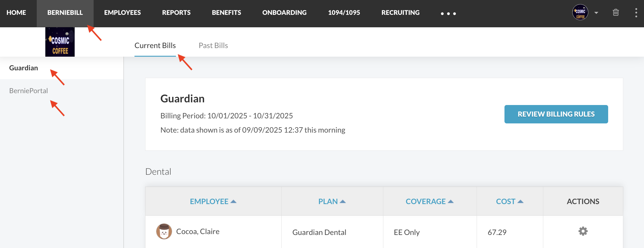Viewport: 644px width, 248px height.
Task: Open the trash can icon in the top bar
Action: [616, 12]
